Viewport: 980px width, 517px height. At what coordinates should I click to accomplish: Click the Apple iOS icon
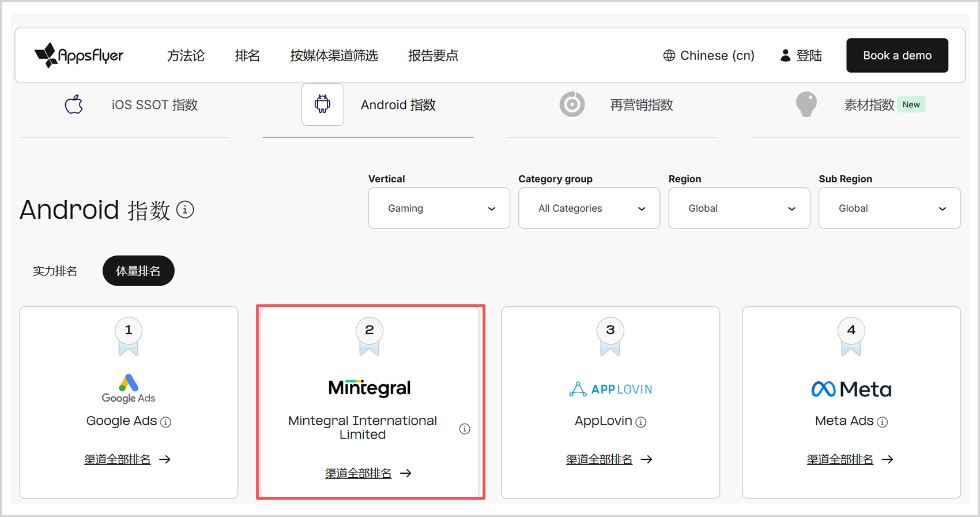coord(74,105)
